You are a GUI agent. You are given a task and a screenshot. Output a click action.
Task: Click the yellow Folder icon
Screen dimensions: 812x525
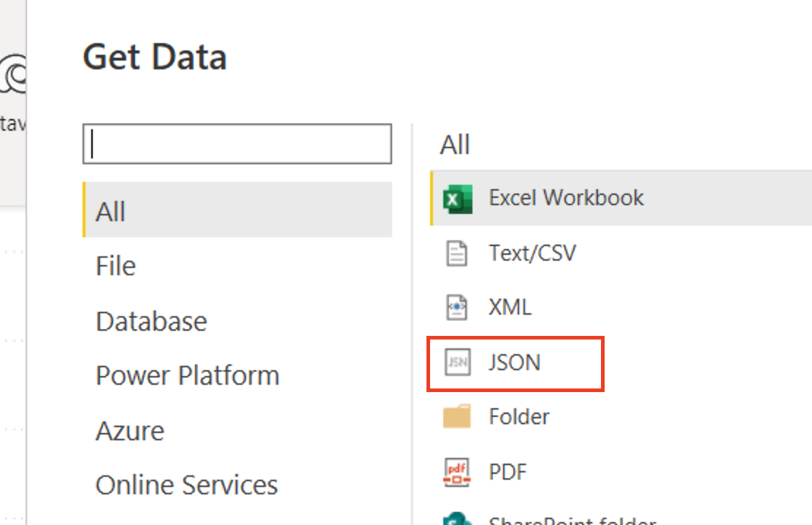click(457, 417)
